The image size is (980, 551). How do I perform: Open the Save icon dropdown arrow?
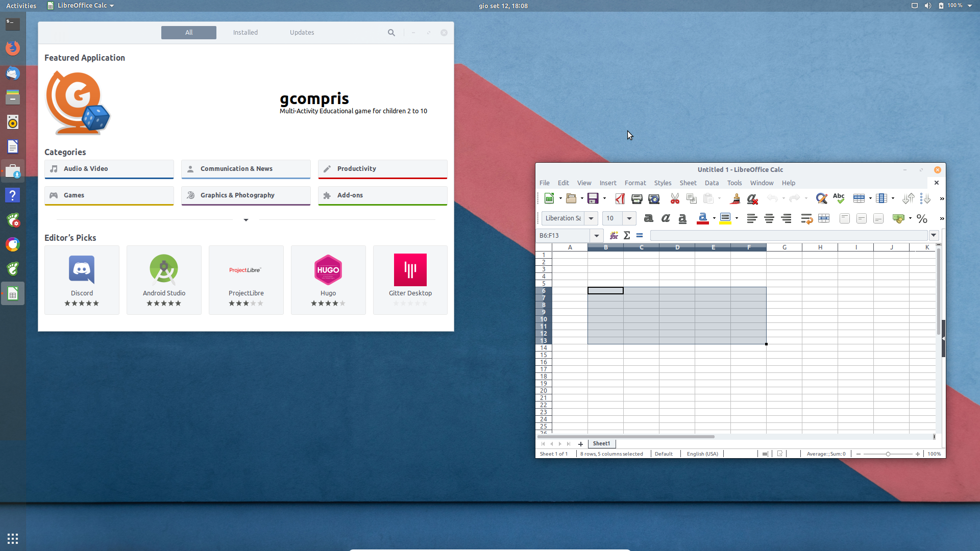coord(604,198)
